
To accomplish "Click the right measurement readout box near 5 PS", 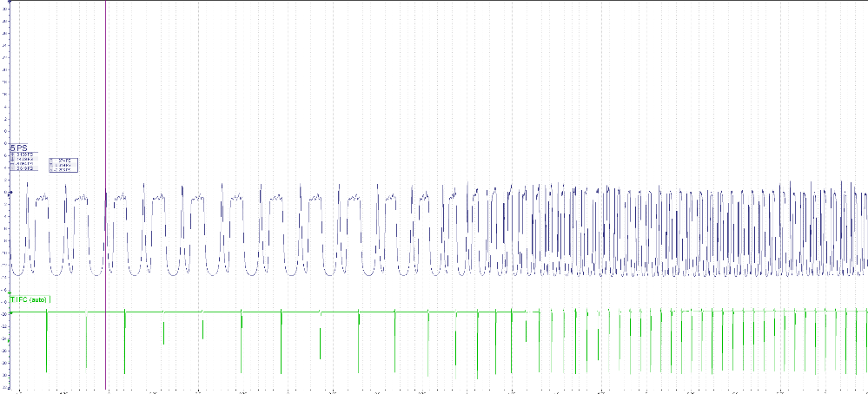I will tap(64, 165).
